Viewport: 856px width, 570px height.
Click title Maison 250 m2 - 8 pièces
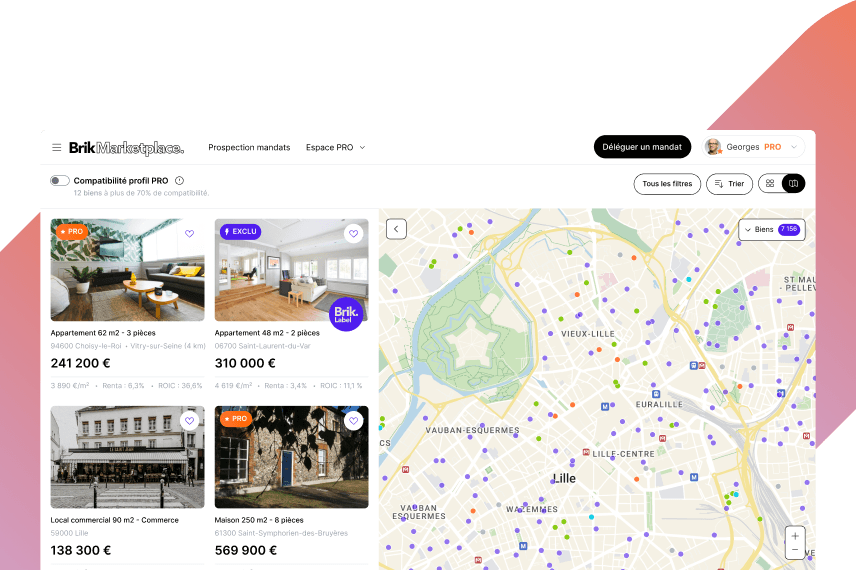tap(259, 520)
